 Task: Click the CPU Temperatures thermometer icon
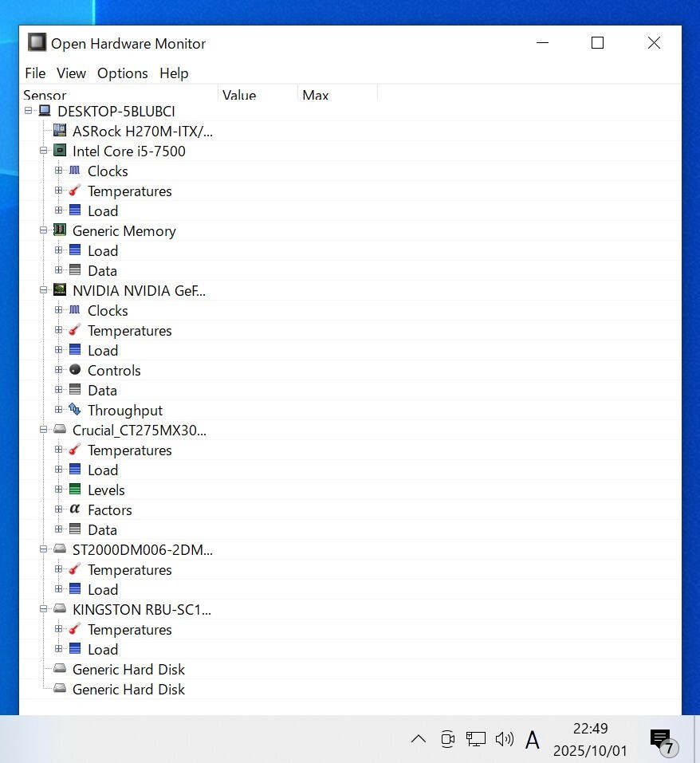(x=75, y=191)
